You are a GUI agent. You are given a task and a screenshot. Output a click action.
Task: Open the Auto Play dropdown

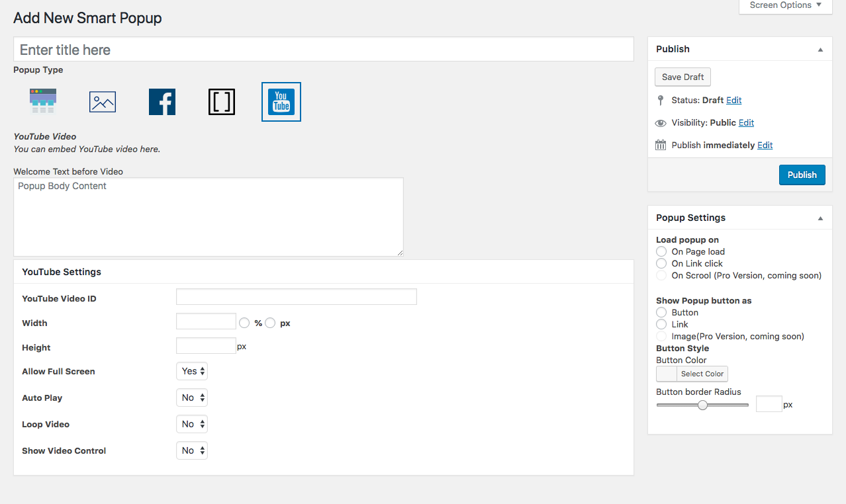point(192,398)
